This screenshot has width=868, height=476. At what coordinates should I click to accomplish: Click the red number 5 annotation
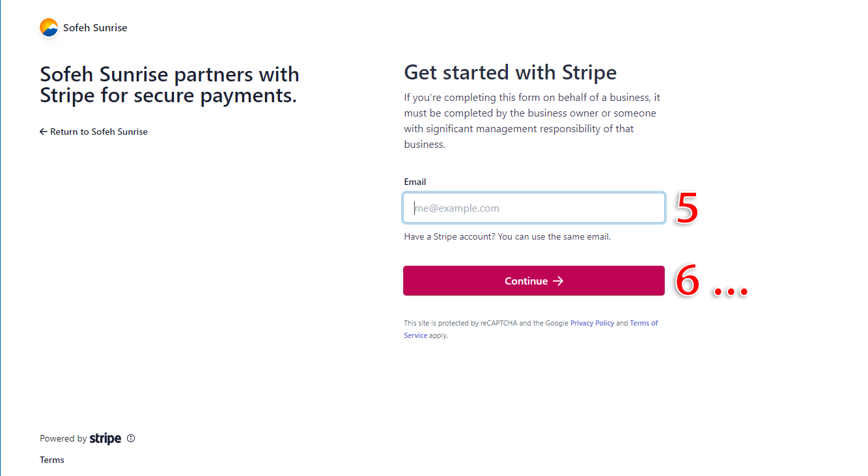[x=687, y=208]
